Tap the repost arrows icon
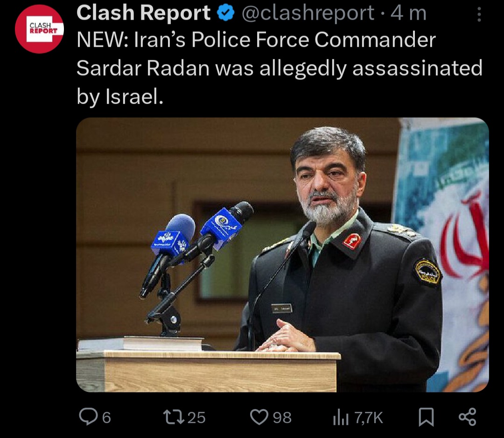 [x=174, y=417]
